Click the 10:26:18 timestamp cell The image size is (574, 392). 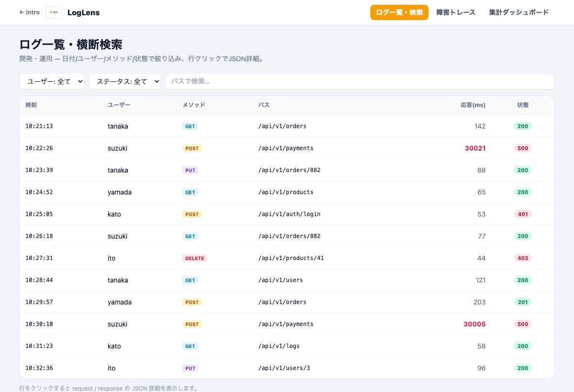[x=39, y=236]
